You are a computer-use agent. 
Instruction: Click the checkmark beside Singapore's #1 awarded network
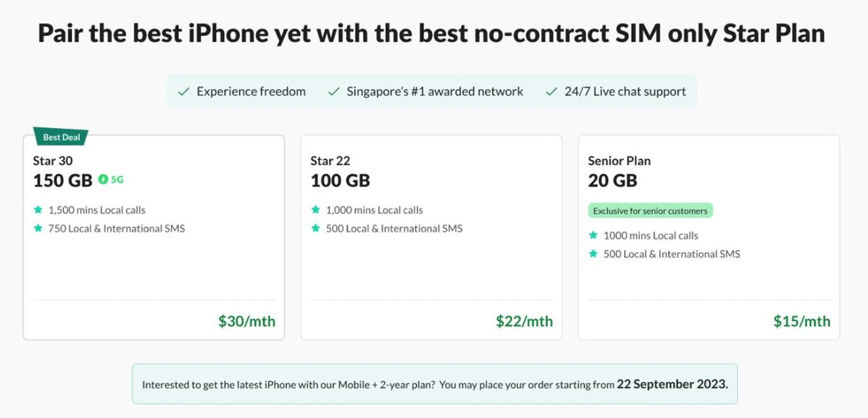click(334, 92)
